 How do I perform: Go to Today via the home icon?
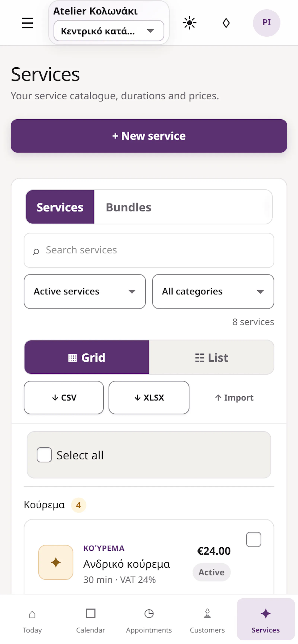click(32, 619)
